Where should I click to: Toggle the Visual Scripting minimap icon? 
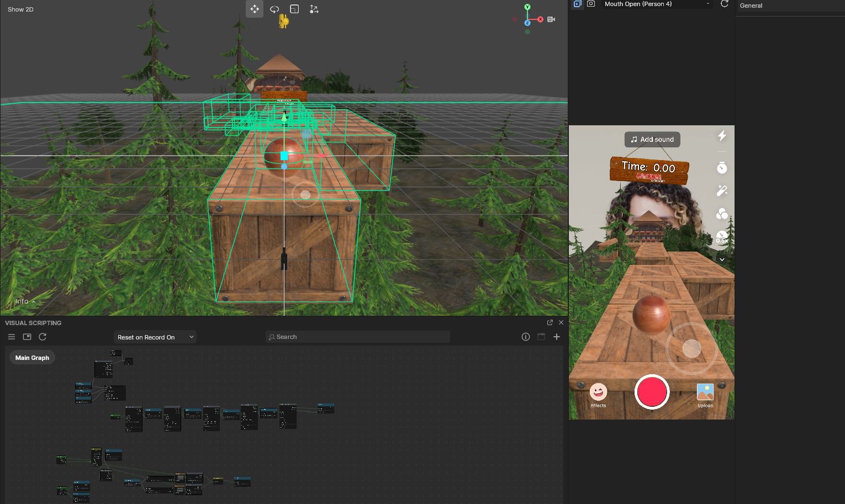(27, 337)
